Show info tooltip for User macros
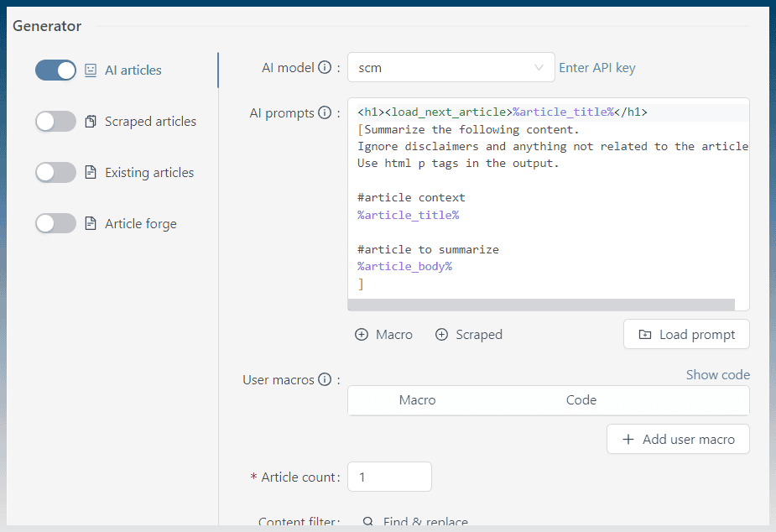 pyautogui.click(x=325, y=379)
